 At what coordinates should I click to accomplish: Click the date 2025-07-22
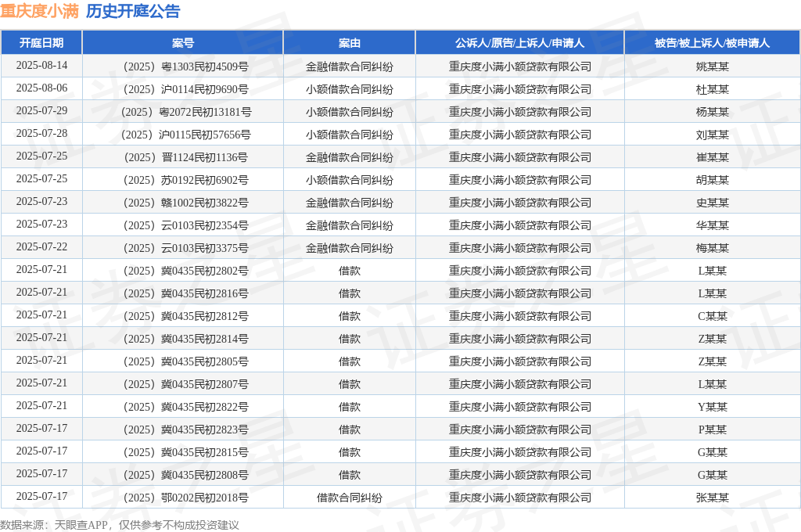(x=41, y=247)
